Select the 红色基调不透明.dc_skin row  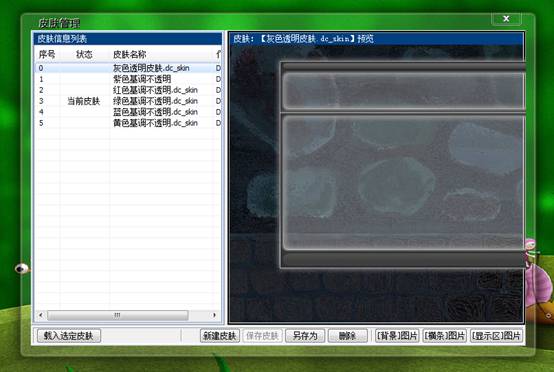click(x=128, y=90)
